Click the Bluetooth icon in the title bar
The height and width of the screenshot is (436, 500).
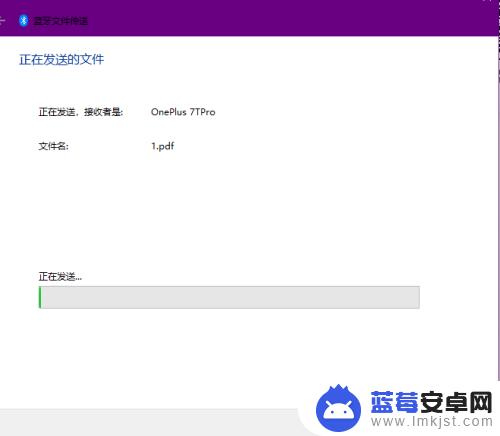click(x=23, y=21)
